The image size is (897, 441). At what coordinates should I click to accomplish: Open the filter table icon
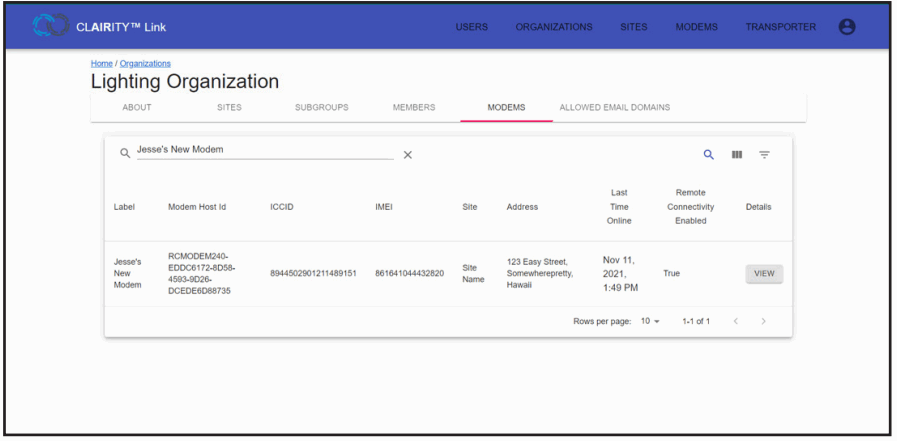[x=764, y=155]
